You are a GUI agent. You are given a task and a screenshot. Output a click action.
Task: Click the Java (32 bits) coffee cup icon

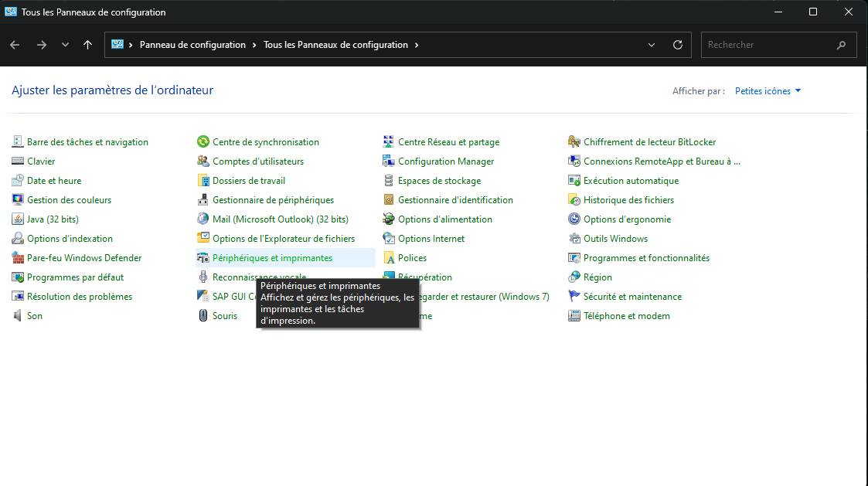19,219
